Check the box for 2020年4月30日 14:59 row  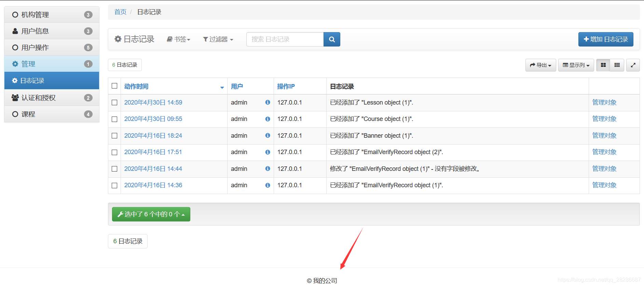[114, 103]
